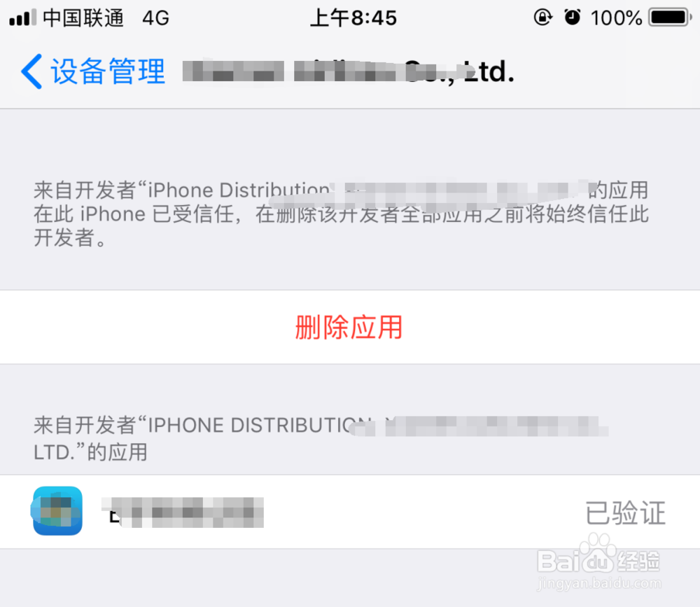700x607 pixels.
Task: Tap the alarm clock status icon
Action: tap(573, 18)
